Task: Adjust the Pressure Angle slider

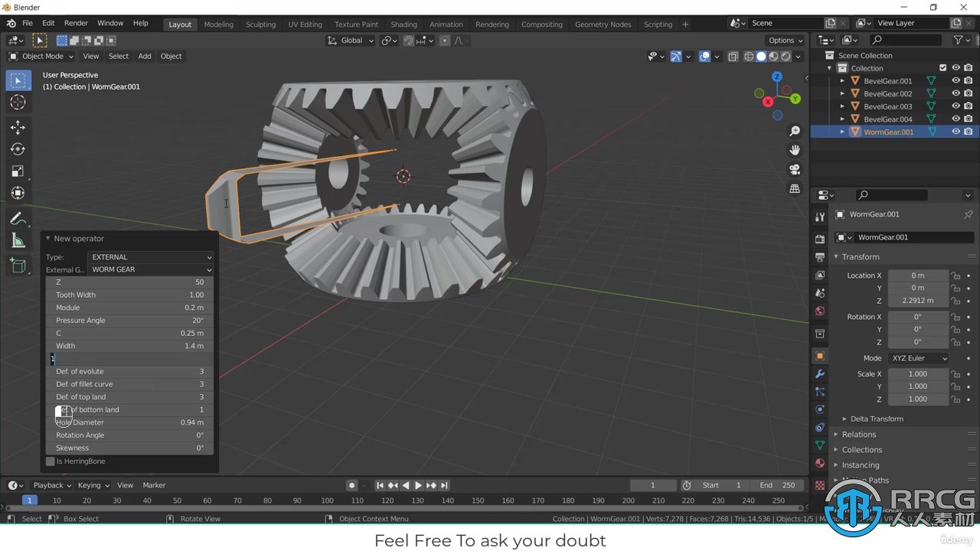Action: click(129, 321)
